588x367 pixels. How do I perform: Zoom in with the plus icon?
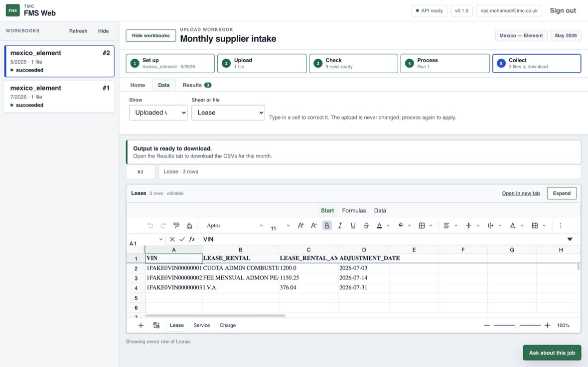click(547, 325)
